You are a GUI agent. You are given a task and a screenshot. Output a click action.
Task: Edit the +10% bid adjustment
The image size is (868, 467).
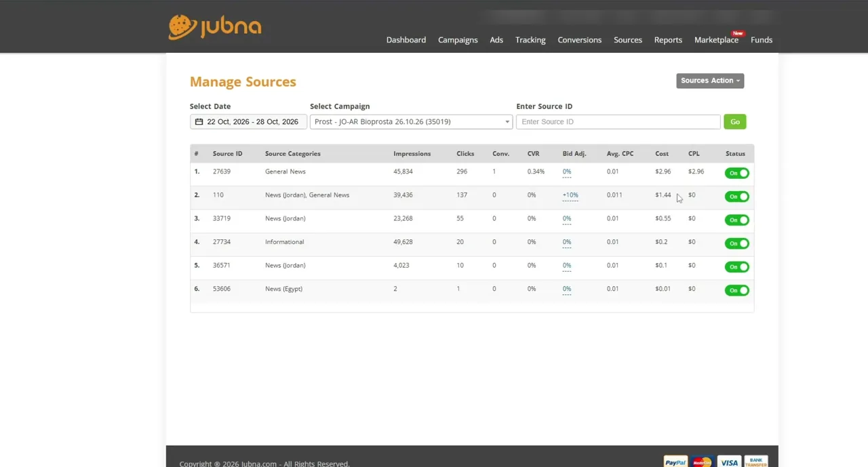coord(570,195)
